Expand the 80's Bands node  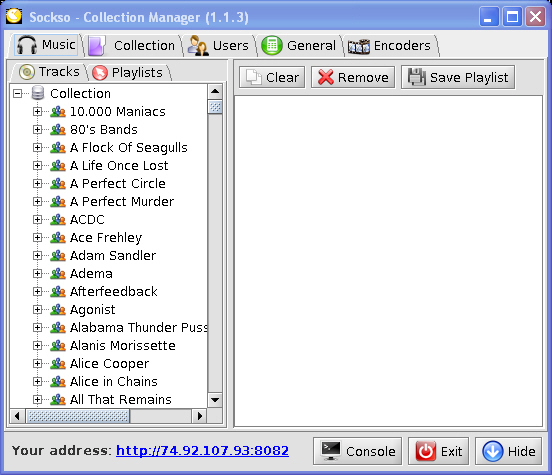tap(37, 130)
